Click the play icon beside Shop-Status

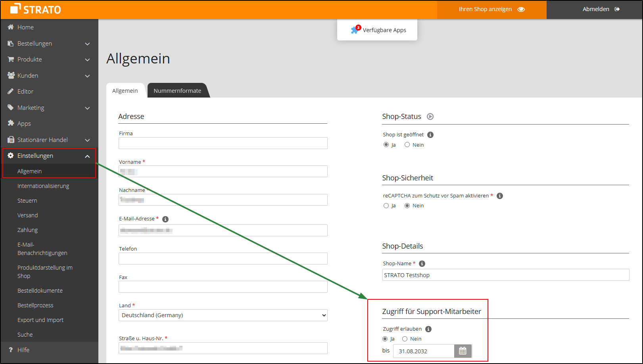(x=430, y=117)
